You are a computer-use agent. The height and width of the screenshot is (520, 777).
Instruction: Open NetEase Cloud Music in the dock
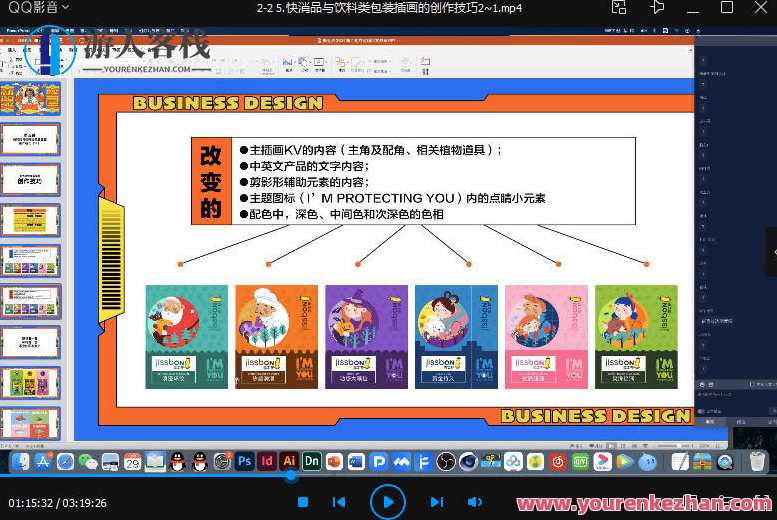tap(558, 462)
